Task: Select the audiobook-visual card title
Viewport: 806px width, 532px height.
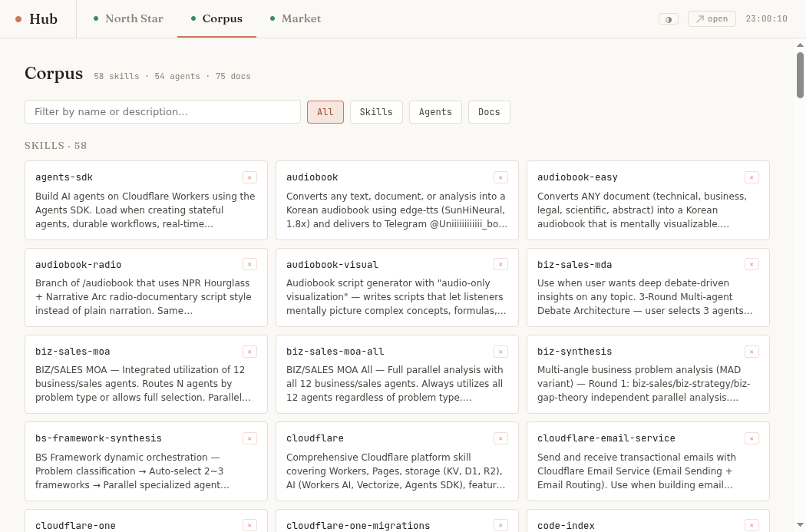Action: [332, 265]
